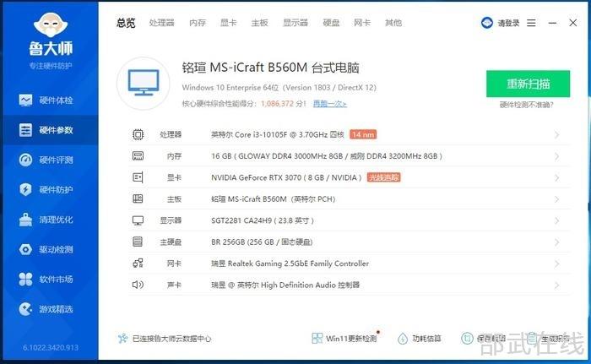Click the hamburger menu icon in title bar
This screenshot has height=364, width=591.
point(531,23)
